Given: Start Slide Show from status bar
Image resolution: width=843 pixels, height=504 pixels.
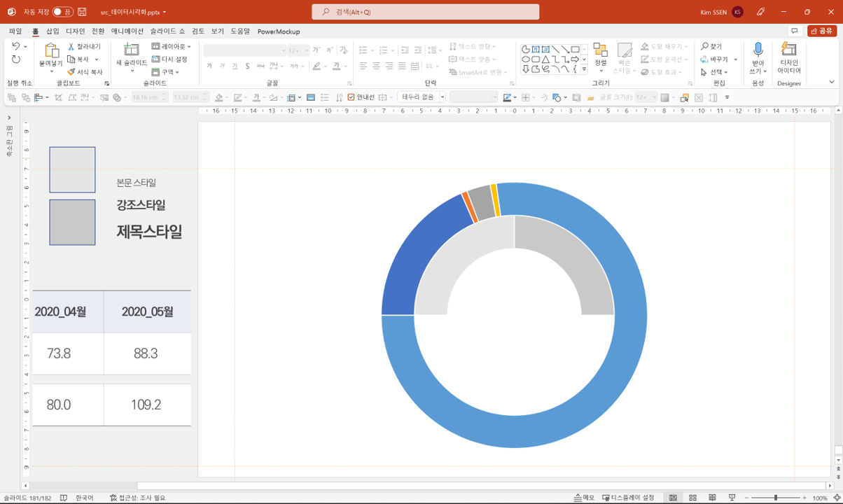Looking at the screenshot, I should 732,498.
